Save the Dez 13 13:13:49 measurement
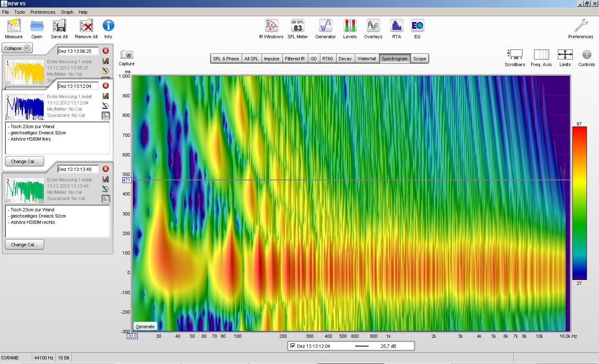599x364 pixels. click(106, 179)
